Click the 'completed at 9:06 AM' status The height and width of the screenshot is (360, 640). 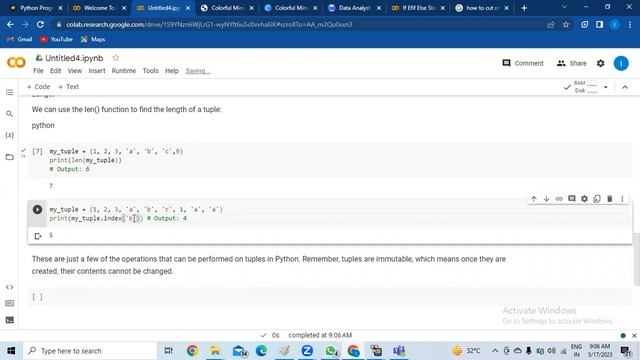tap(320, 335)
